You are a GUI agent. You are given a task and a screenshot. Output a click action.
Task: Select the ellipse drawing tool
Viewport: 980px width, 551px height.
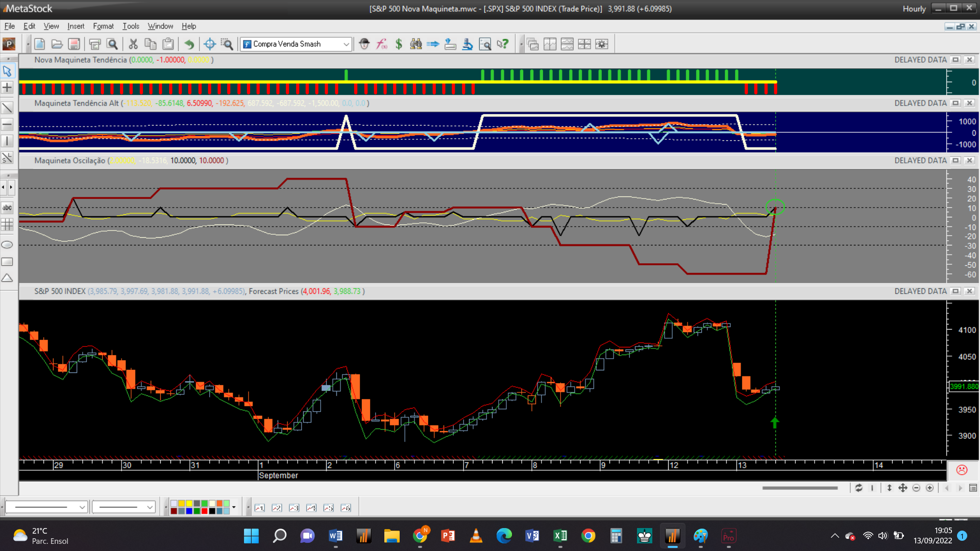pos(7,245)
